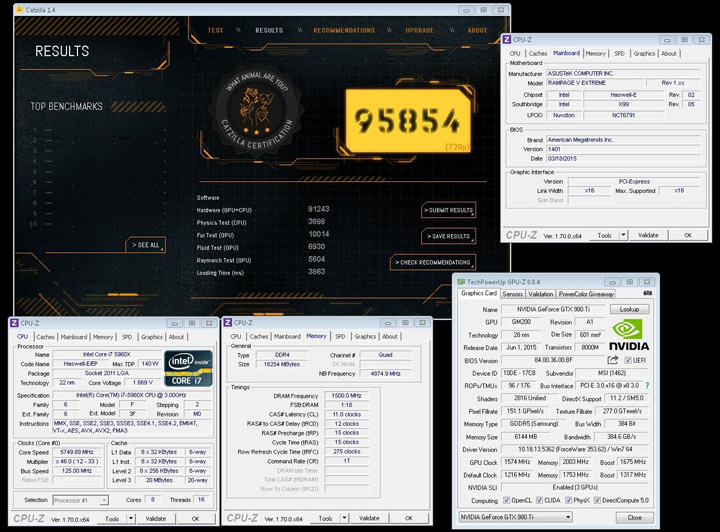Click the Bus Interface question mark in GPU-Z
The width and height of the screenshot is (720, 532).
647,386
